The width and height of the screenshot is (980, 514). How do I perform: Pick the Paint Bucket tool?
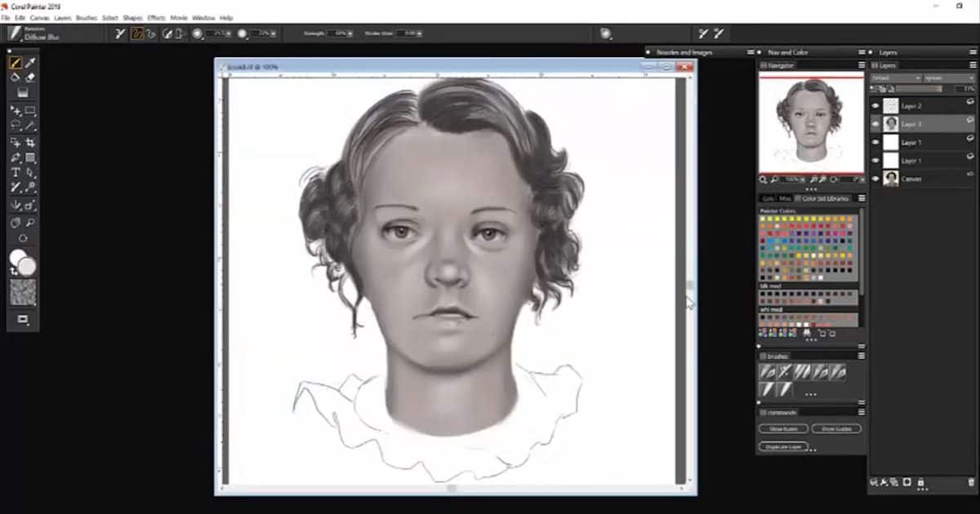click(x=16, y=78)
